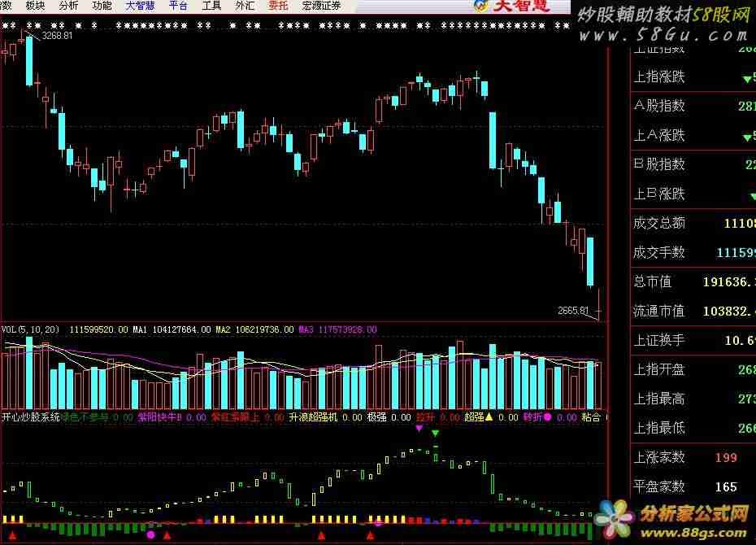Select the 上证换手 row
The image size is (756, 545).
(x=693, y=341)
